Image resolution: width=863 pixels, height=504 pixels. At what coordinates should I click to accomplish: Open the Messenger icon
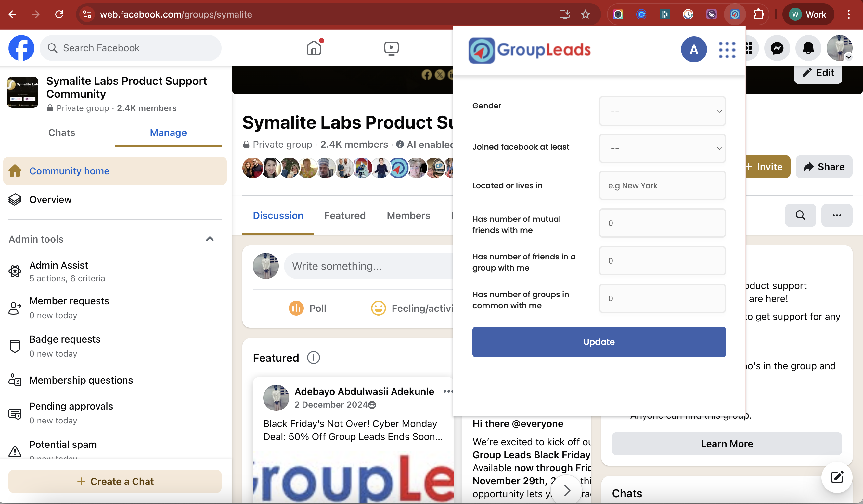tap(777, 48)
